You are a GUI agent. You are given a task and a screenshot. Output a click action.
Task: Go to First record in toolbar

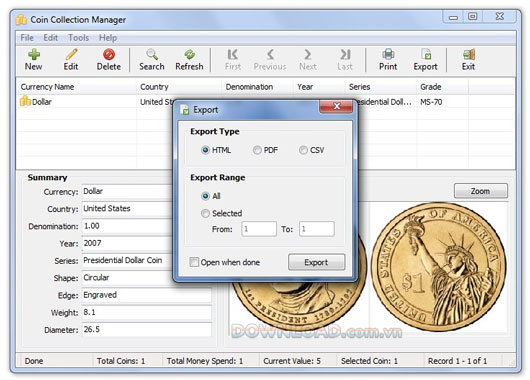point(233,60)
